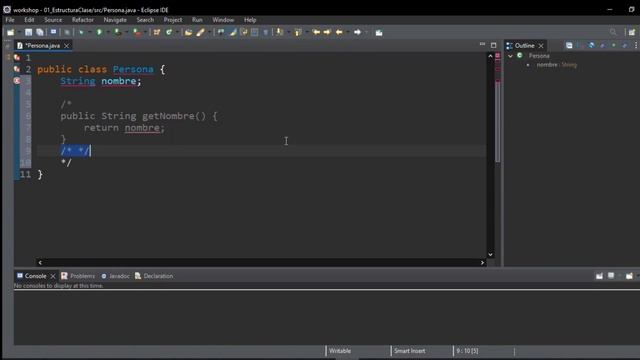640x360 pixels.
Task: Open the Coverage dropdown arrow
Action: click(127, 32)
